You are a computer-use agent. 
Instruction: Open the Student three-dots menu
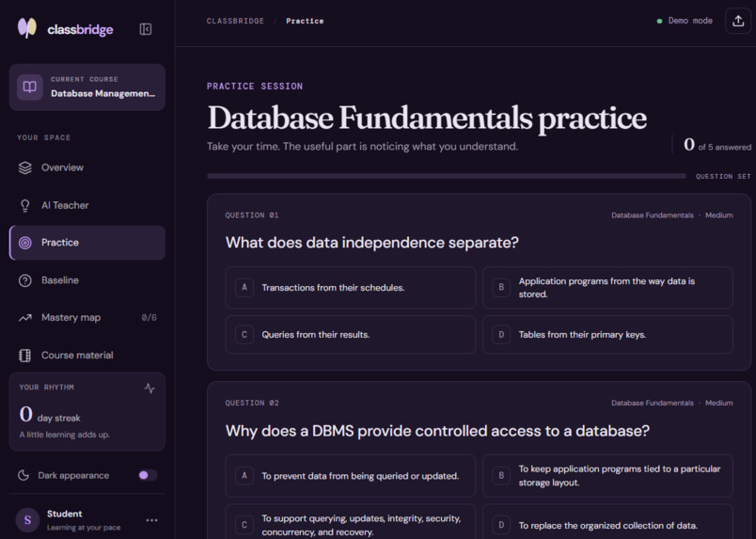[152, 520]
